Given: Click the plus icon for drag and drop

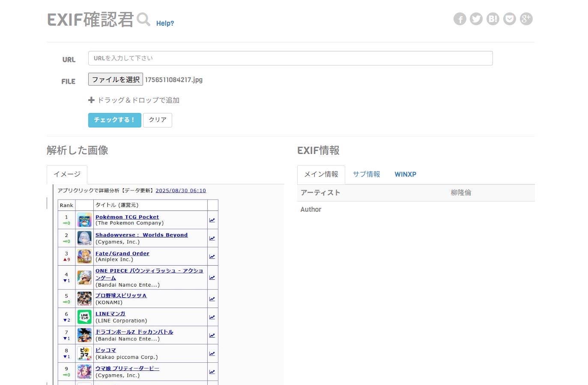Looking at the screenshot, I should click(91, 100).
